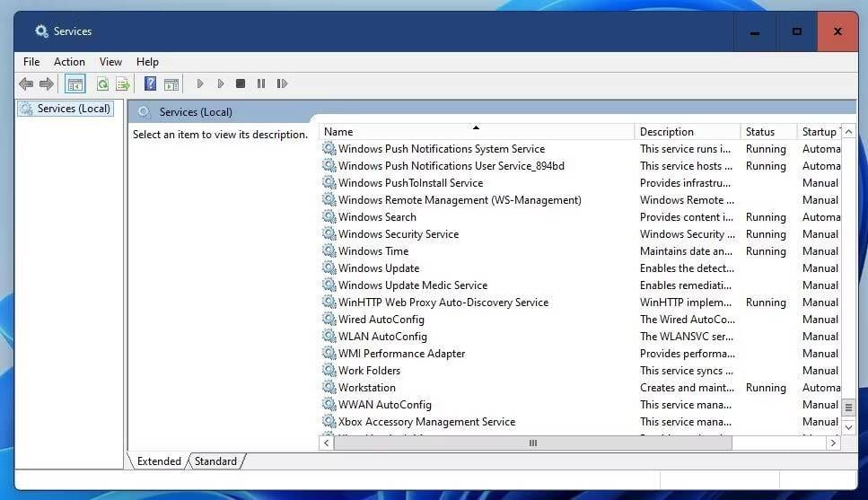Click the vertical scrollbar thumb

tap(848, 408)
